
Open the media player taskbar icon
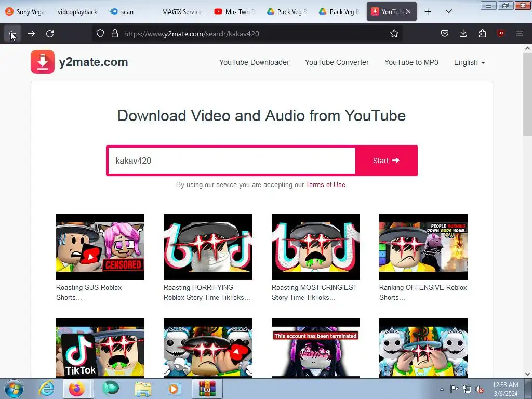click(x=175, y=389)
